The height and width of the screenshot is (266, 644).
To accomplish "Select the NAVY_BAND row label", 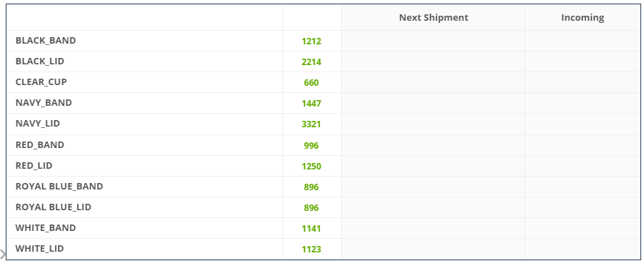I will (x=44, y=103).
